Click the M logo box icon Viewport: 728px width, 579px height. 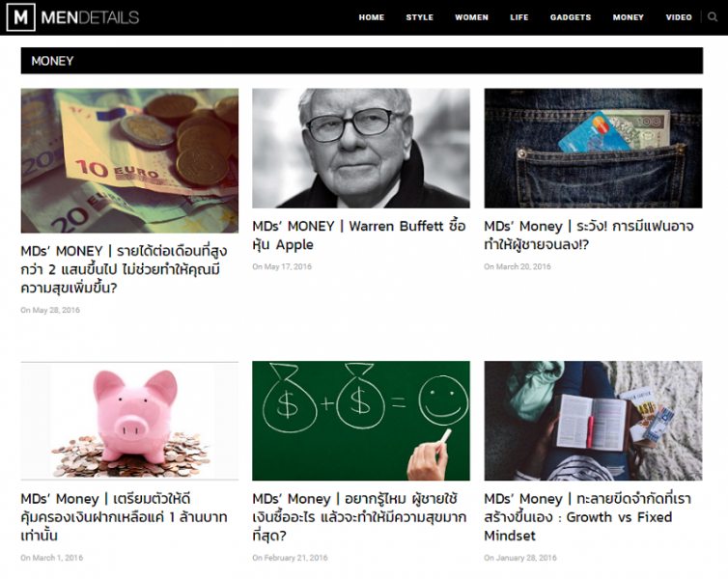click(x=21, y=17)
